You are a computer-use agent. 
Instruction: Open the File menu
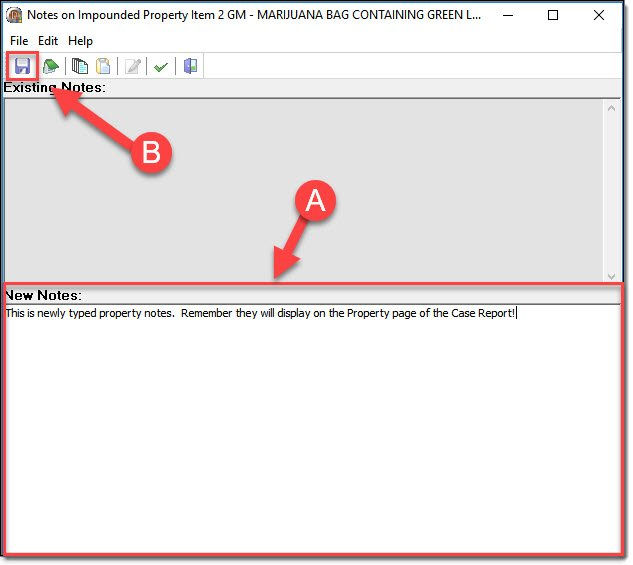20,41
